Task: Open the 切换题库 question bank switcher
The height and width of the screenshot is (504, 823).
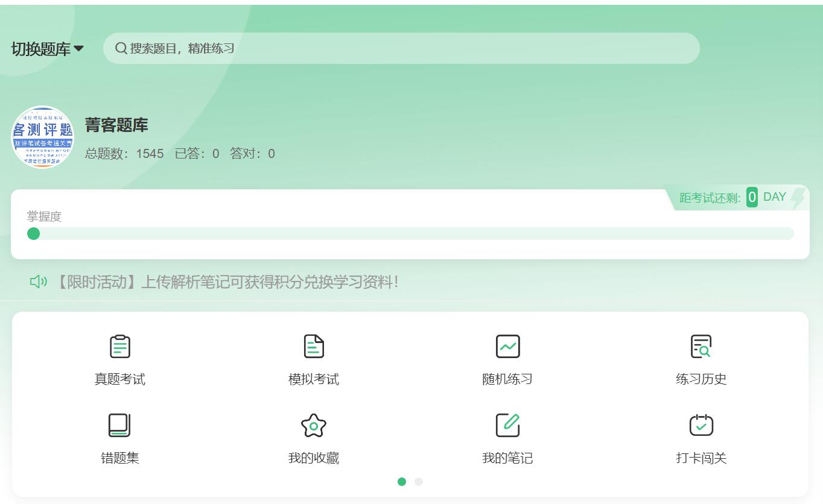Action: 41,48
